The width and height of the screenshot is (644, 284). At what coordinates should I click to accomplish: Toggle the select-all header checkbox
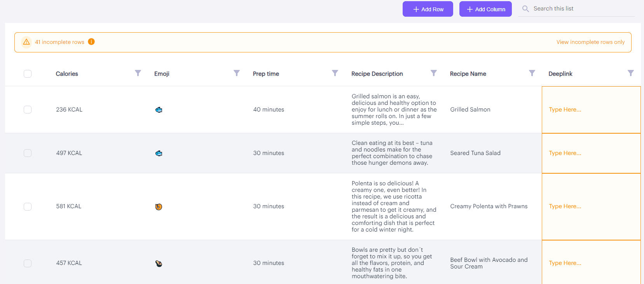pos(28,74)
